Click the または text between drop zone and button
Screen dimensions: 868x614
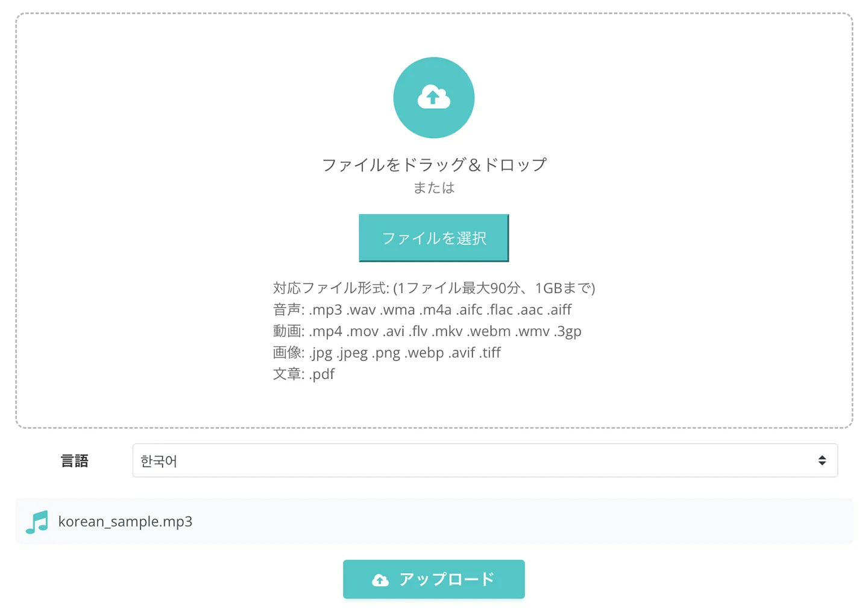[433, 188]
